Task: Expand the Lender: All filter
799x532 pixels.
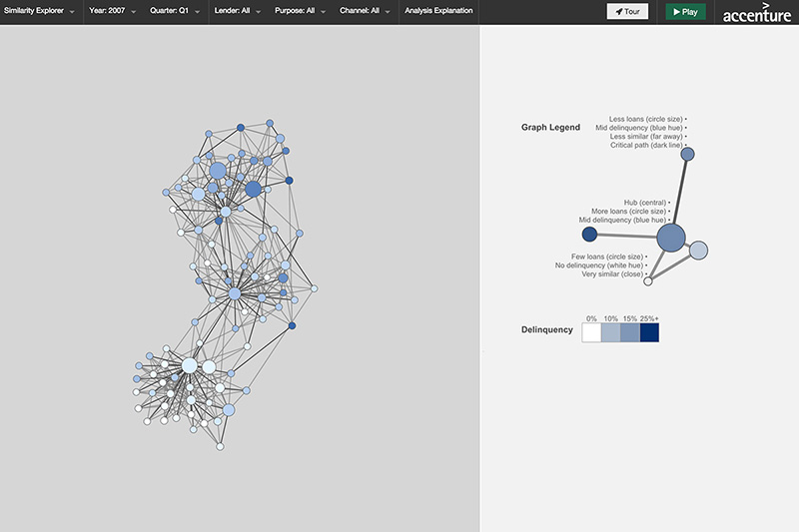Action: point(237,12)
